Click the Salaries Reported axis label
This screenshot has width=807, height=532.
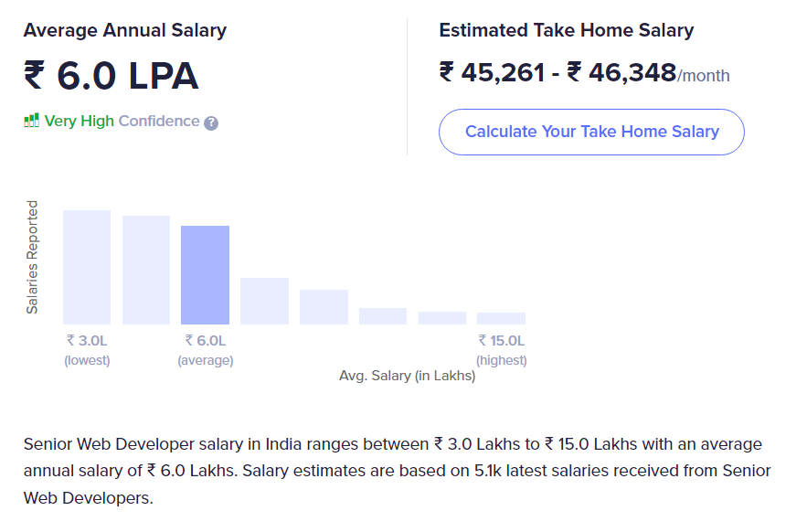(x=33, y=259)
